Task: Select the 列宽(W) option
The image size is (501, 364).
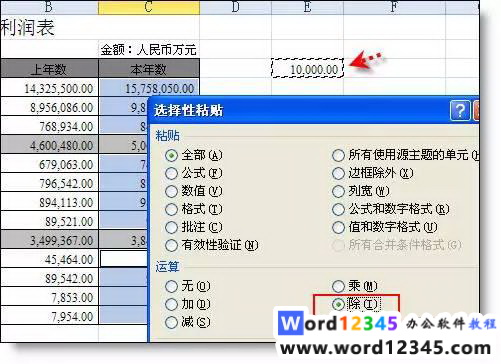Action: (361, 191)
